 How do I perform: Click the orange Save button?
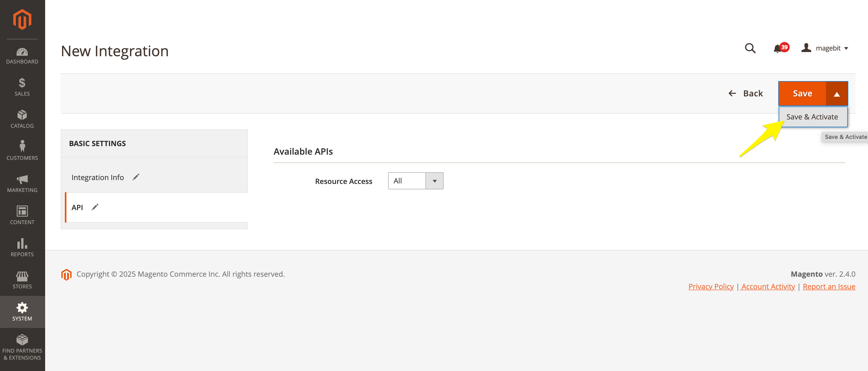coord(802,94)
